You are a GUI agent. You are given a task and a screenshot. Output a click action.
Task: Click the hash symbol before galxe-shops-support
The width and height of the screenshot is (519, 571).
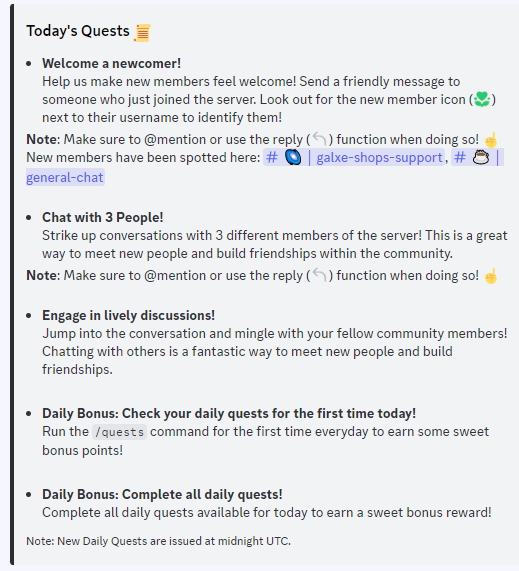[272, 158]
